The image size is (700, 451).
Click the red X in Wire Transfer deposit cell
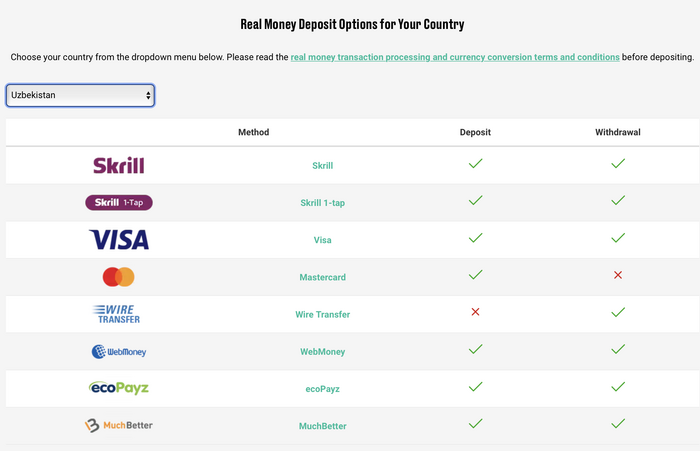[475, 312]
